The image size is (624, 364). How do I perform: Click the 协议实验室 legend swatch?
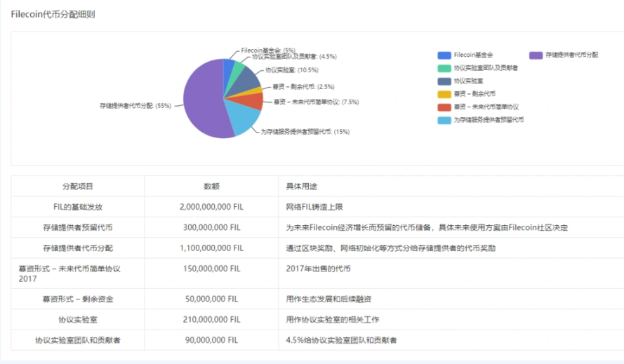[x=444, y=81]
